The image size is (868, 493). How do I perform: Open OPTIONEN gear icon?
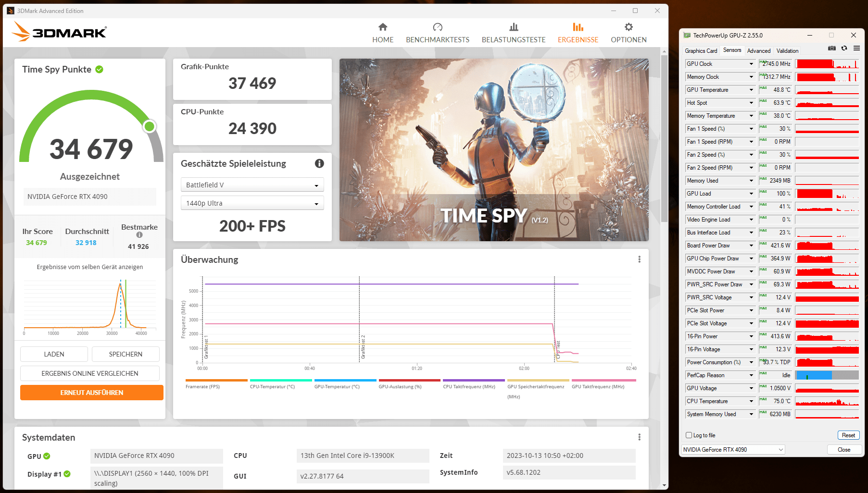629,27
